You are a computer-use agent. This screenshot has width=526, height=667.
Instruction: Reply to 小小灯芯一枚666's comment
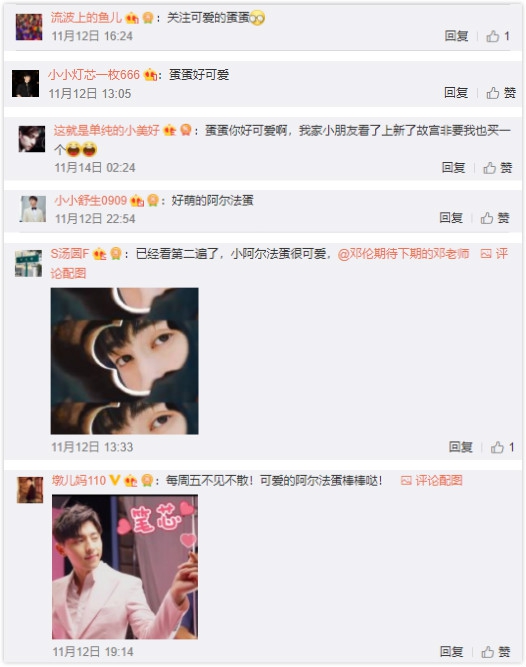click(456, 93)
